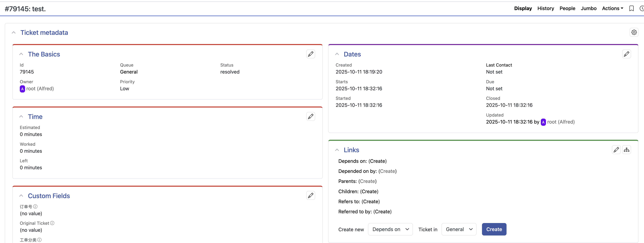Click info icon beside Original Ticket
The height and width of the screenshot is (243, 644).
point(52,223)
